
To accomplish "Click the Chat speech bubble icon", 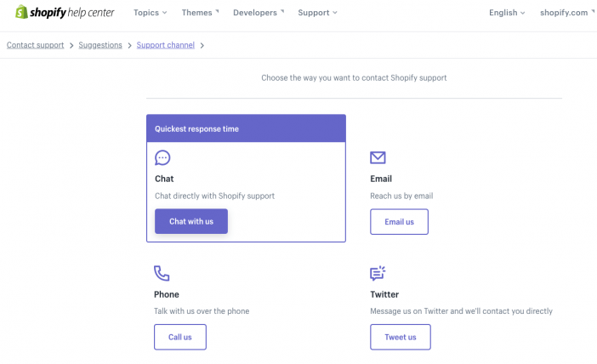I will point(162,157).
